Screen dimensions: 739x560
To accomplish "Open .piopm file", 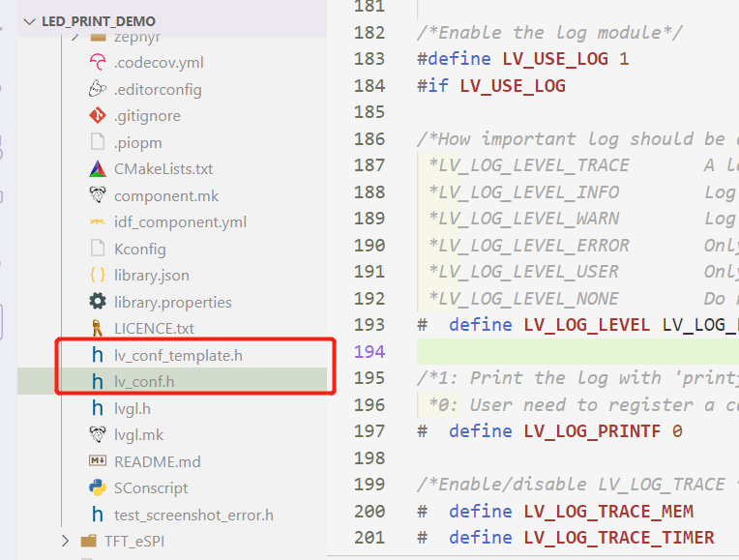I will 138,143.
